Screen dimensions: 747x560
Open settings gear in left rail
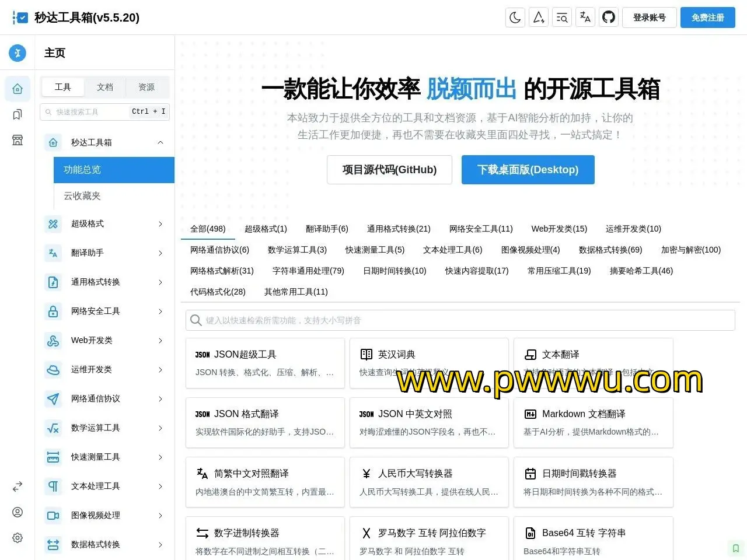(18, 538)
